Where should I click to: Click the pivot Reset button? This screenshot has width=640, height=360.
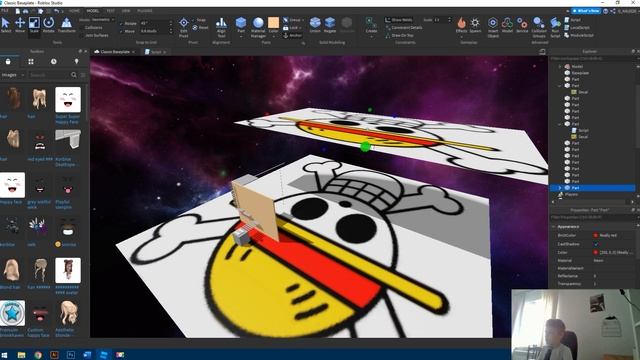click(200, 27)
